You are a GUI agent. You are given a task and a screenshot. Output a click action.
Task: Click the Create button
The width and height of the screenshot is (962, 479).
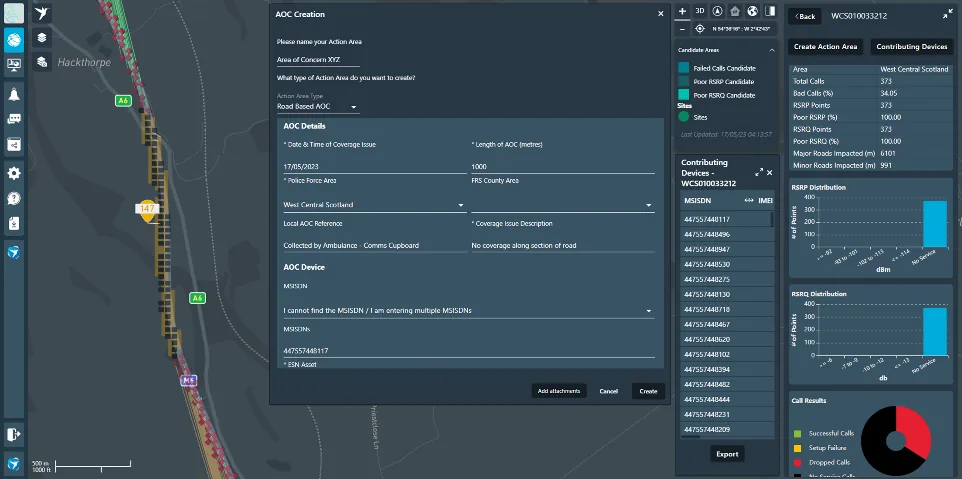click(x=648, y=391)
